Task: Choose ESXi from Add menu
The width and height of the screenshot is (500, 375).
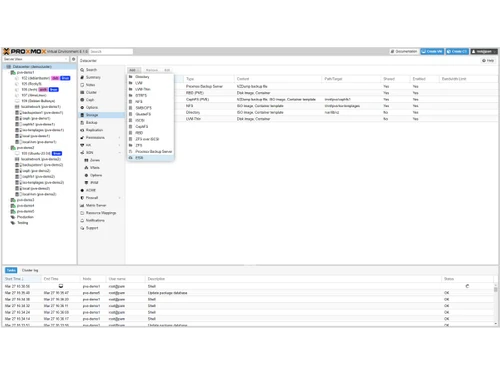Action: (x=150, y=158)
